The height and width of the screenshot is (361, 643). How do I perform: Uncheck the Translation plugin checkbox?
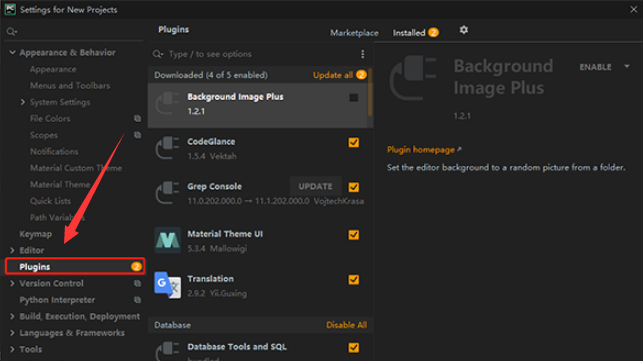tap(353, 279)
